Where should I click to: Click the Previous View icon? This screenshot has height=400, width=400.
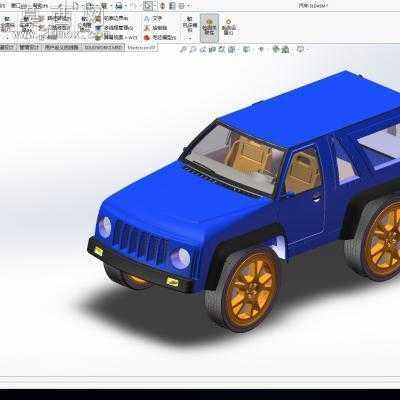click(x=203, y=50)
